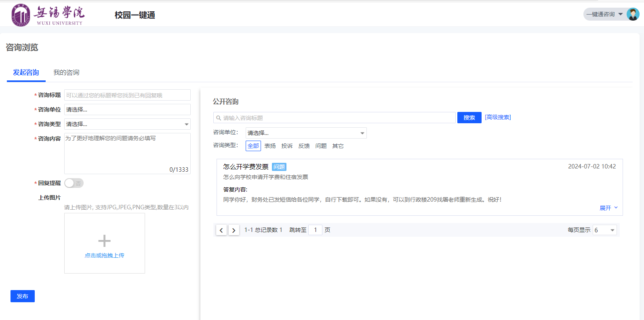Click the Wuxi University logo
Image resolution: width=644 pixels, height=320 pixels.
pyautogui.click(x=48, y=15)
